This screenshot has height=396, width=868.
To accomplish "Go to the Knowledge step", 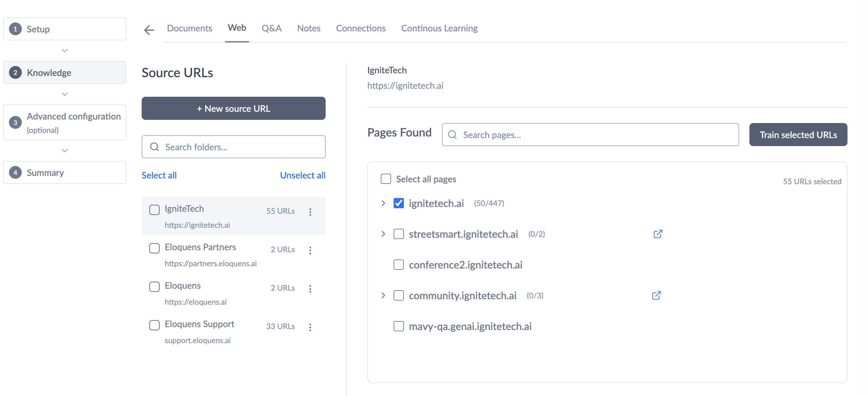I will click(x=65, y=72).
